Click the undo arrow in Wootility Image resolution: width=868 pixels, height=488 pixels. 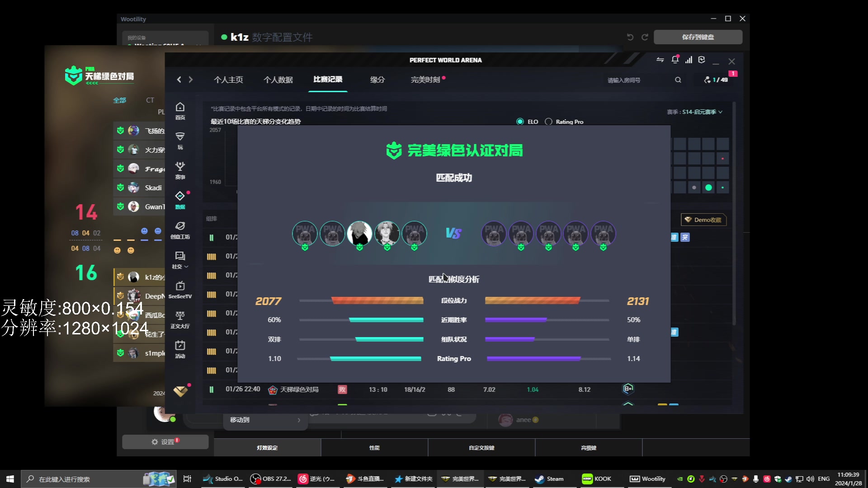tap(630, 37)
